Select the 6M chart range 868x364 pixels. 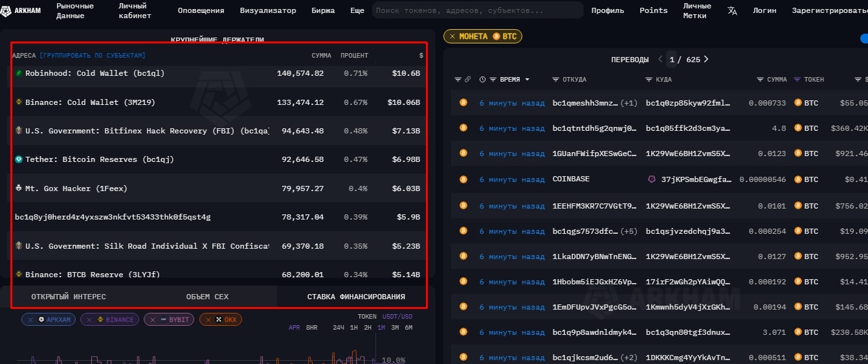(408, 328)
